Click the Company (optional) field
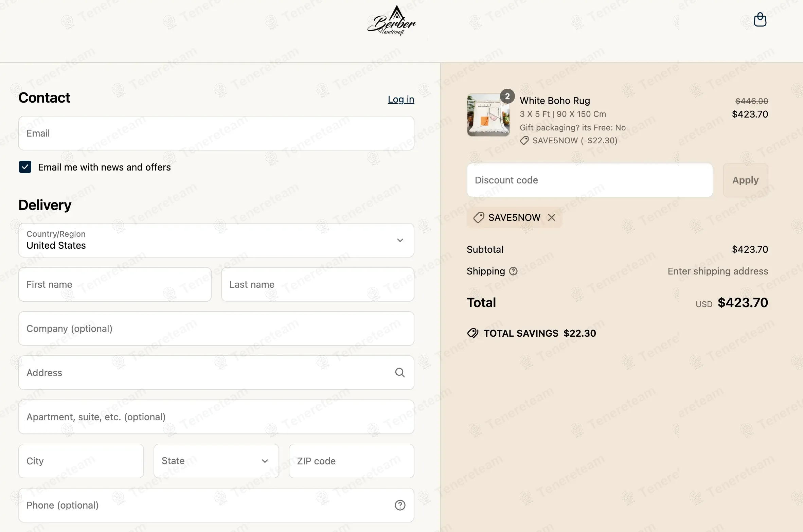803x532 pixels. pos(216,329)
